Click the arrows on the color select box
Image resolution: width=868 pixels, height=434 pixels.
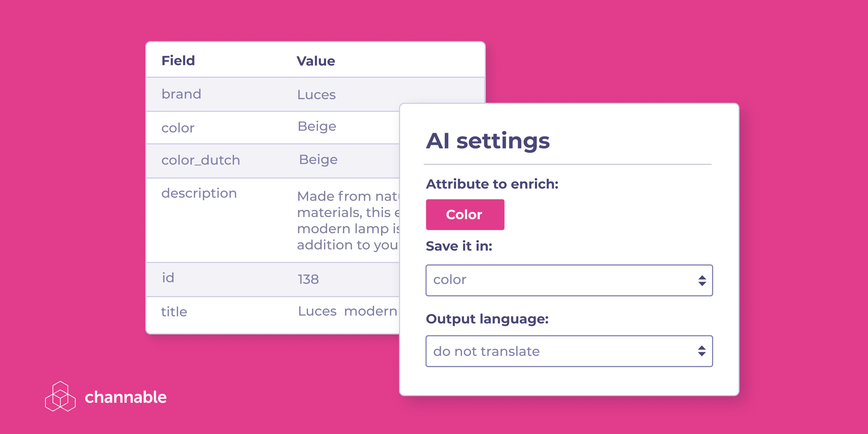[x=702, y=280]
